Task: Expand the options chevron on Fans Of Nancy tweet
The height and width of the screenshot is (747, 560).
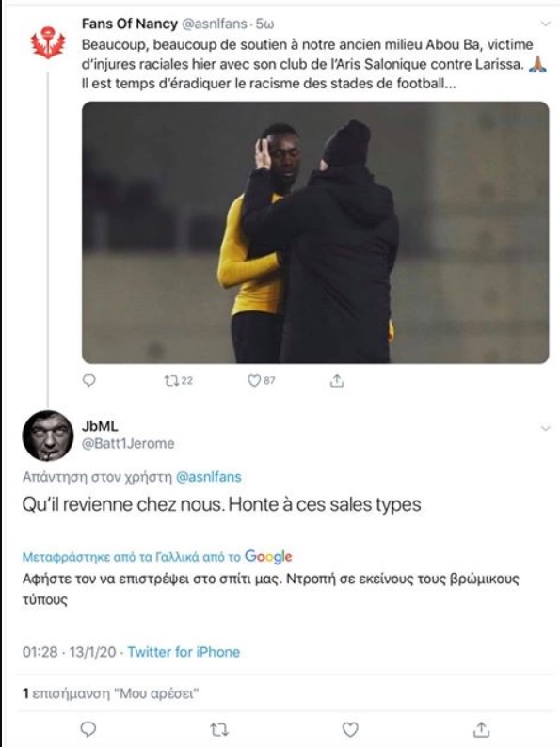Action: (x=545, y=24)
